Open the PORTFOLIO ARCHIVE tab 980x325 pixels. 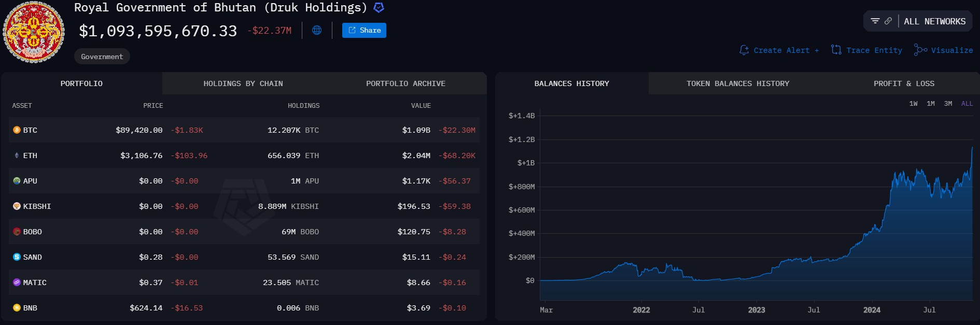point(405,83)
